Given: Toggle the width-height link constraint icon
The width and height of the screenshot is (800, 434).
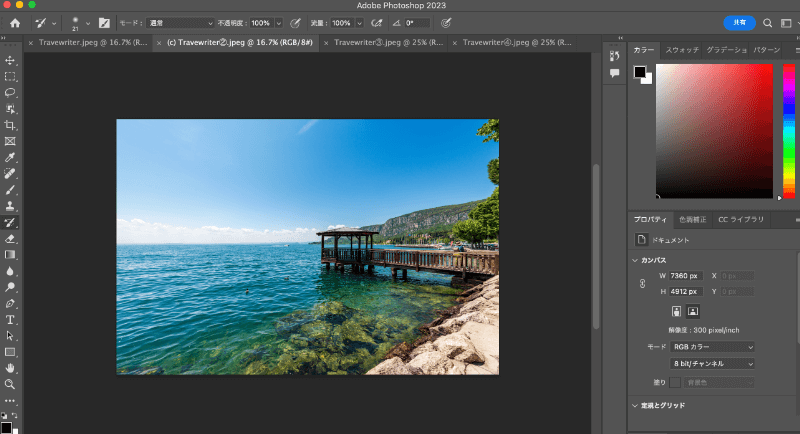Looking at the screenshot, I should pos(642,283).
